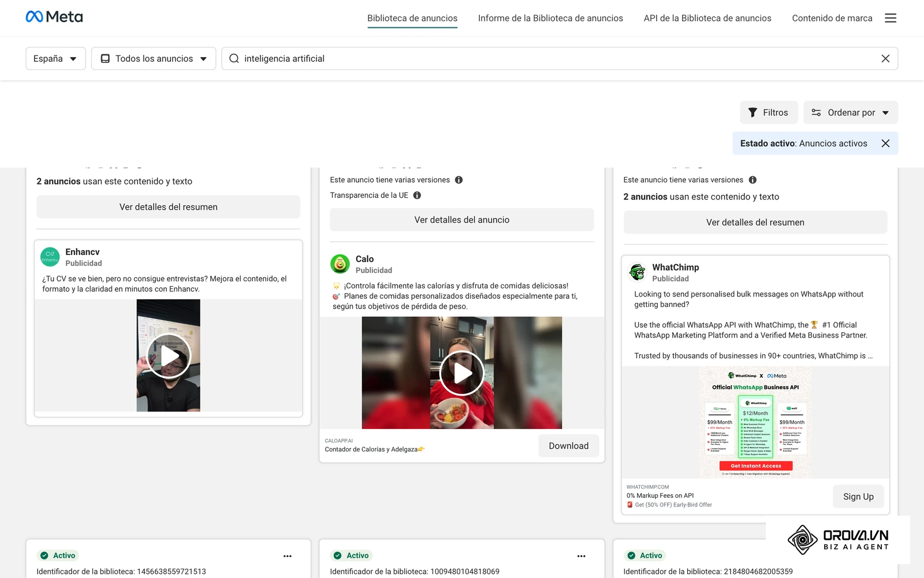Open the hamburger menu icon

tap(891, 18)
